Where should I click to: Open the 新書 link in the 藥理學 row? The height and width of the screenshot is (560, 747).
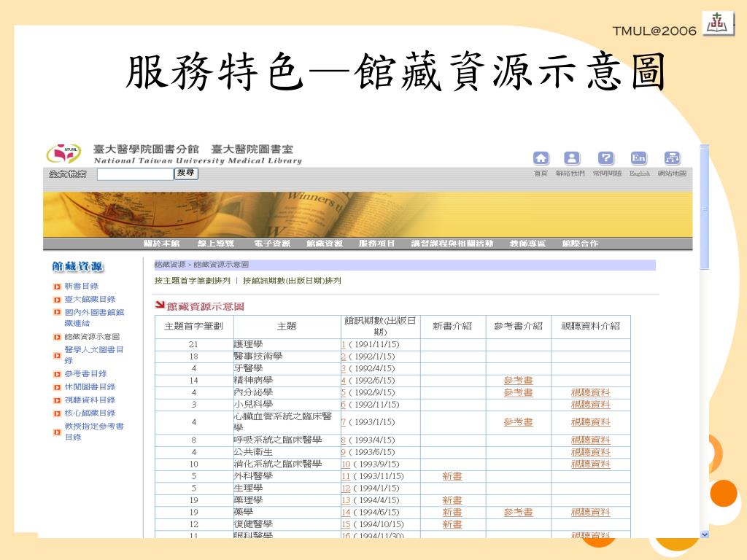tap(452, 500)
